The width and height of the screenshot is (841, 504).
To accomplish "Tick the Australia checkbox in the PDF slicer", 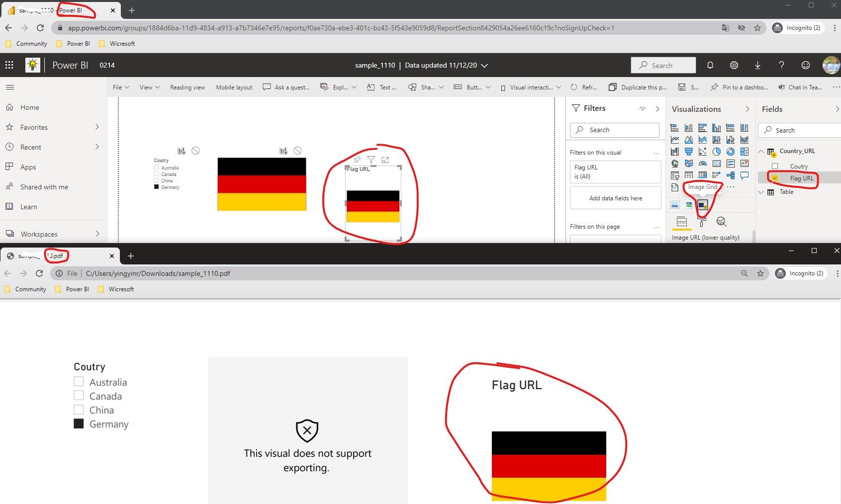I will click(79, 381).
